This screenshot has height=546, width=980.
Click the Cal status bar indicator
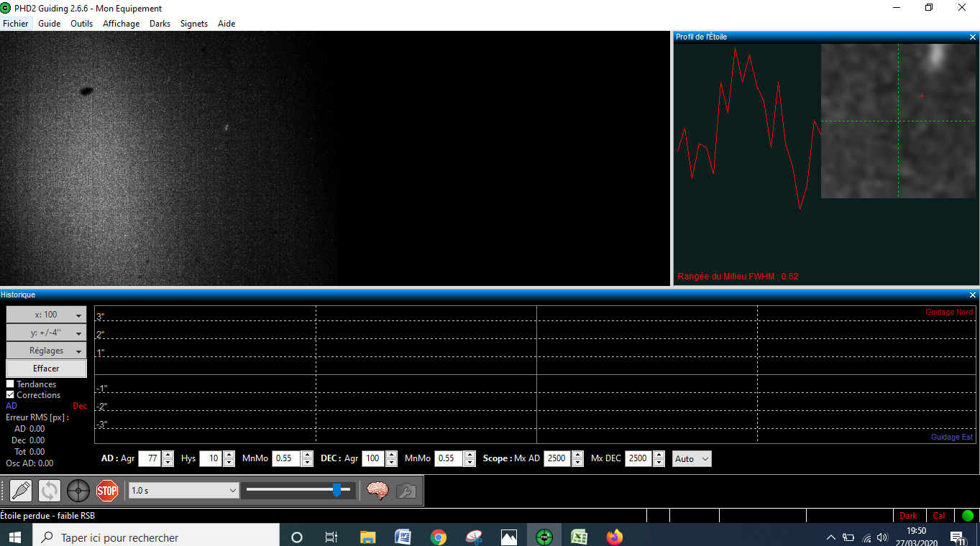[939, 515]
